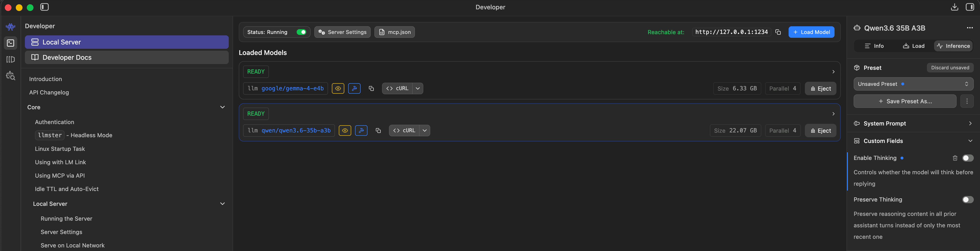Click the model icon beside Qwen3.6 35B A3B
Screen dimensions: 980x251
coord(857,28)
